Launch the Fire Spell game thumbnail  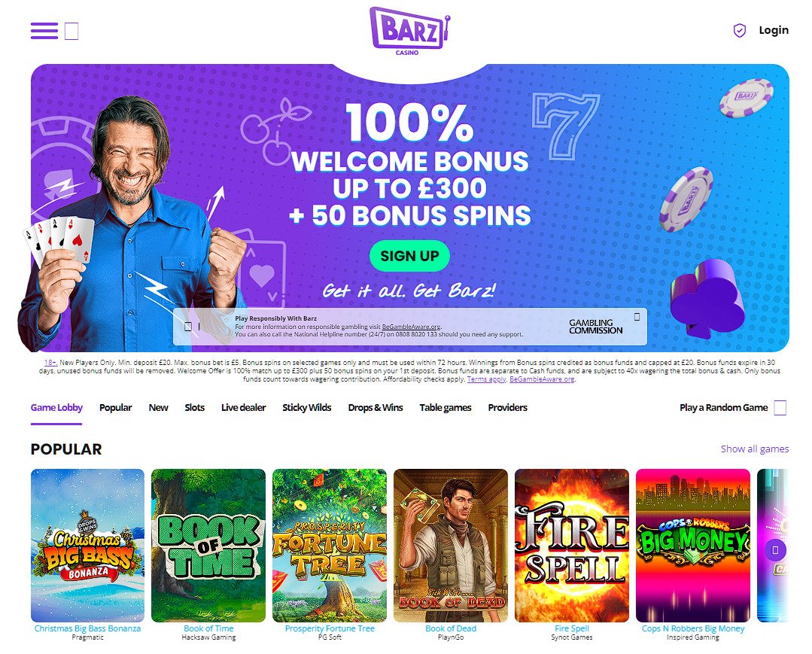[572, 546]
